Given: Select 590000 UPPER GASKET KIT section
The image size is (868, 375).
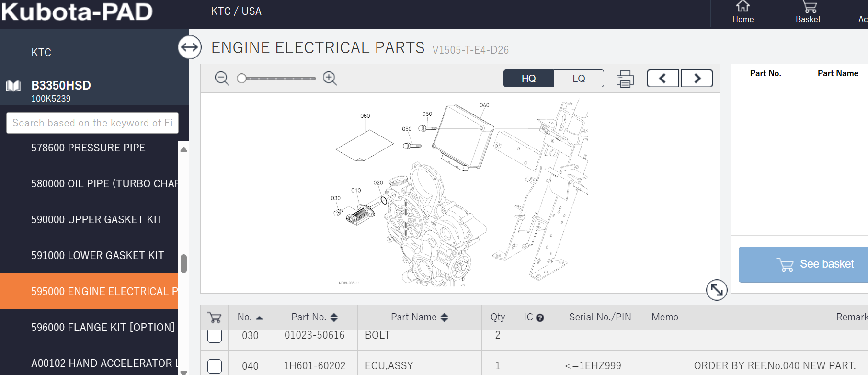Looking at the screenshot, I should click(97, 219).
